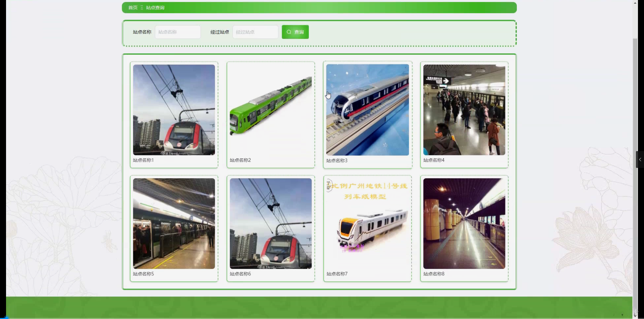Screen dimensions: 644x319
Task: Open the 站点名称2 green train thumbnail
Action: click(271, 110)
